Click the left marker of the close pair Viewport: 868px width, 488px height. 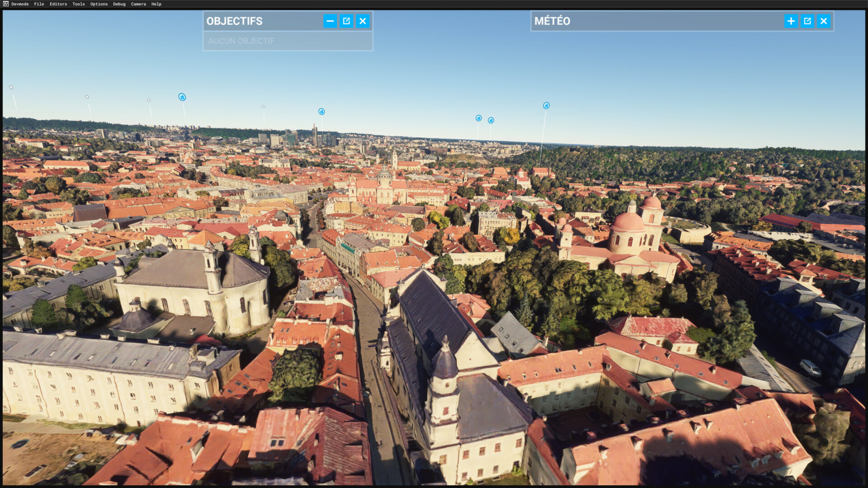coord(478,118)
